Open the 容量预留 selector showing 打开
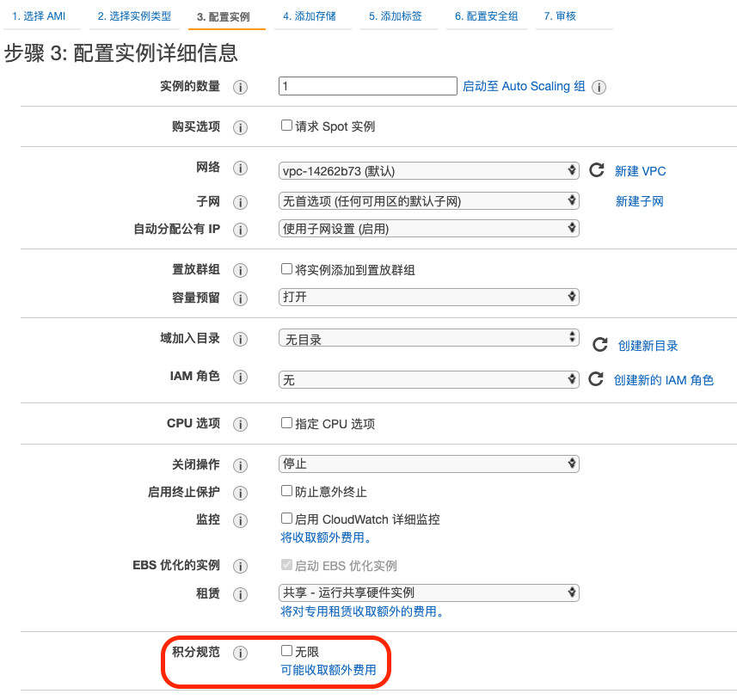This screenshot has height=700, width=737. click(428, 298)
